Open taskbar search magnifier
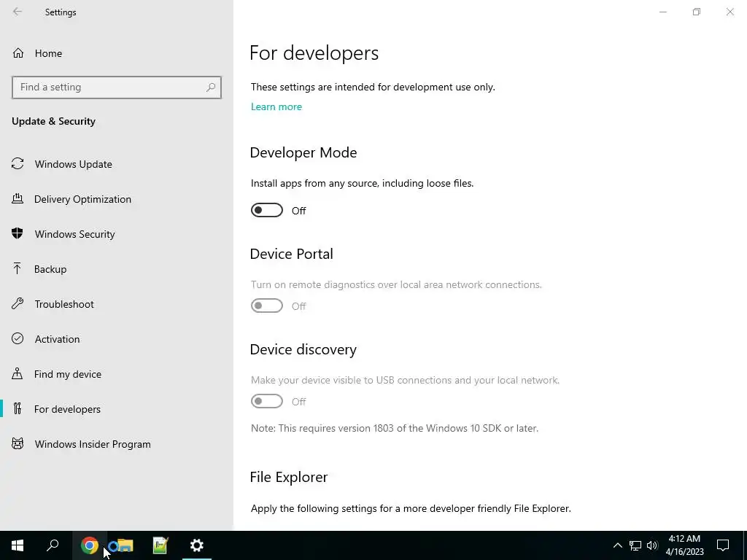 [53, 545]
